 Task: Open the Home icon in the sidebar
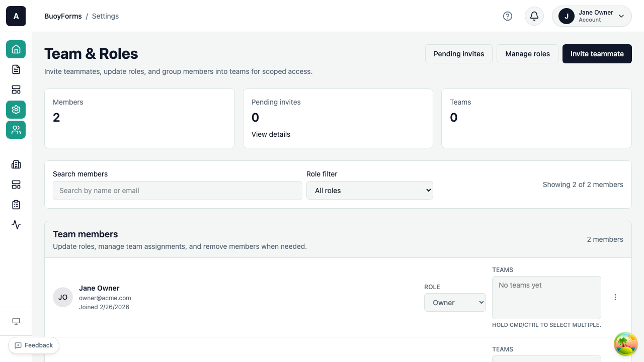(x=16, y=49)
